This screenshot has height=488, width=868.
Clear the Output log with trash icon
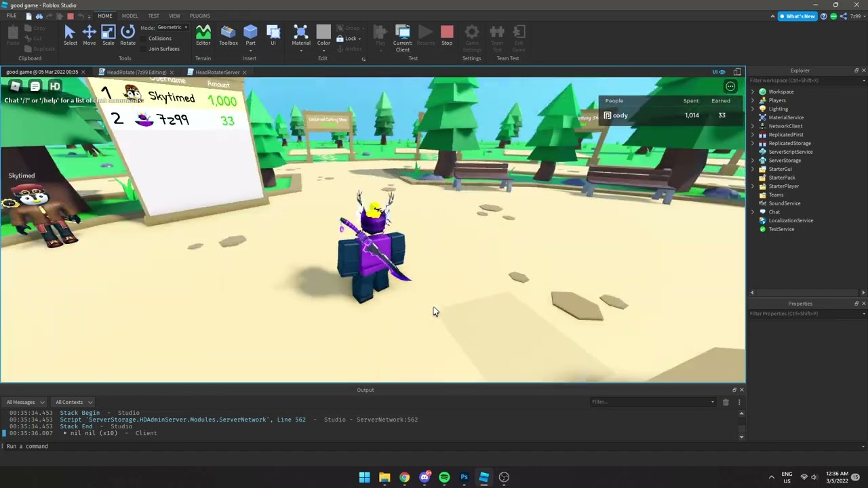pos(726,402)
